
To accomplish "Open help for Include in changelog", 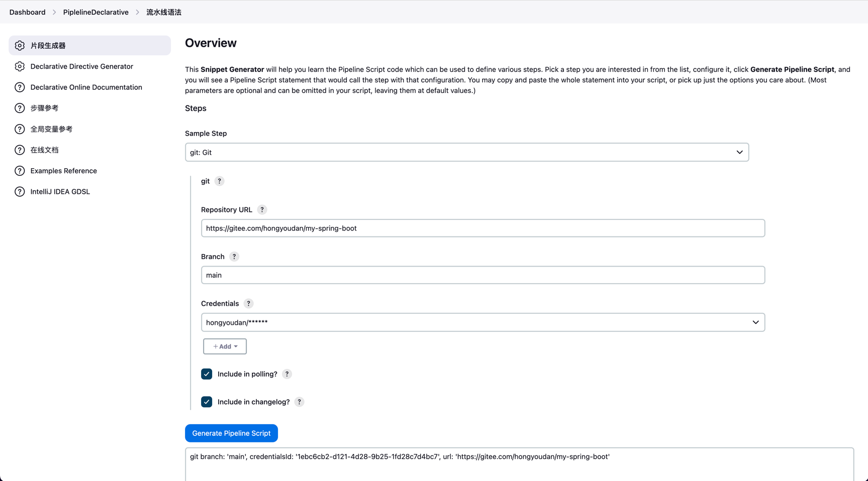I will 299,402.
